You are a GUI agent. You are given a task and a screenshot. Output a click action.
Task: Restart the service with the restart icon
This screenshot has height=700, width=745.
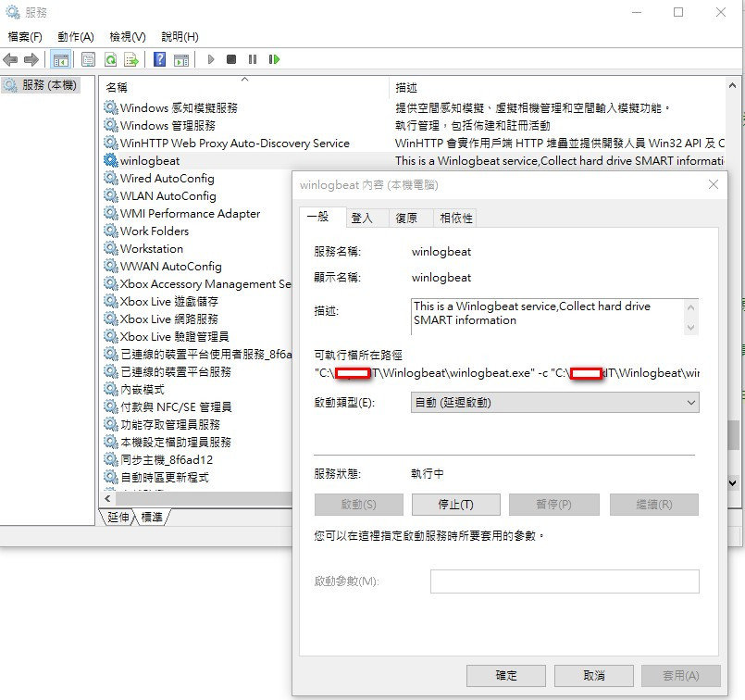click(x=274, y=59)
